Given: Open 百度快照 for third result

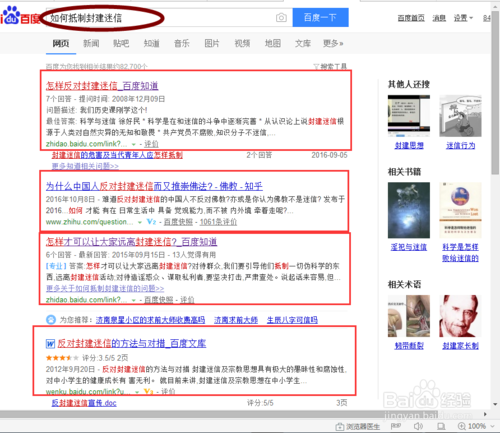Looking at the screenshot, I should click(159, 300).
